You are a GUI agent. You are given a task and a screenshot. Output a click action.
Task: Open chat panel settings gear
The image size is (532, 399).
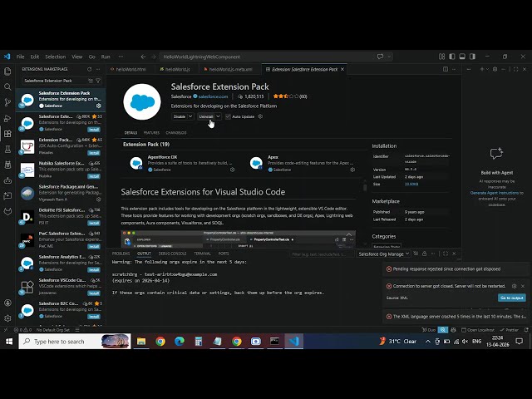[x=495, y=69]
